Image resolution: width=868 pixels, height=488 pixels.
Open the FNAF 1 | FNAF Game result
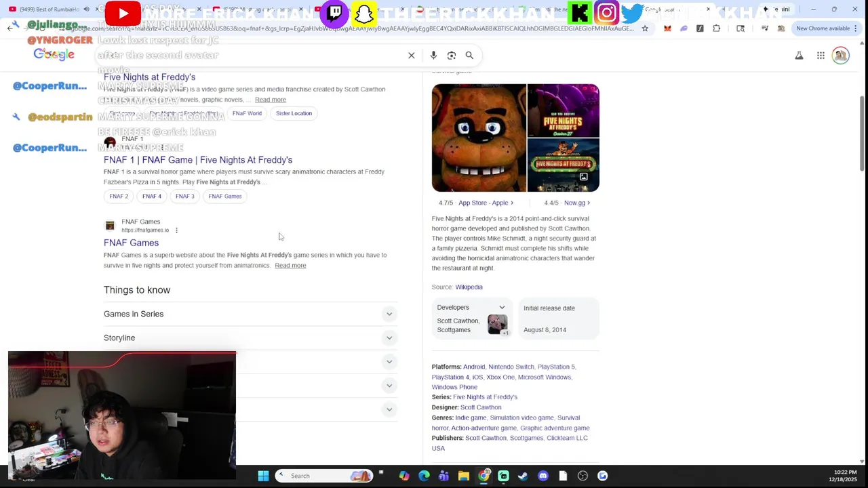[198, 160]
